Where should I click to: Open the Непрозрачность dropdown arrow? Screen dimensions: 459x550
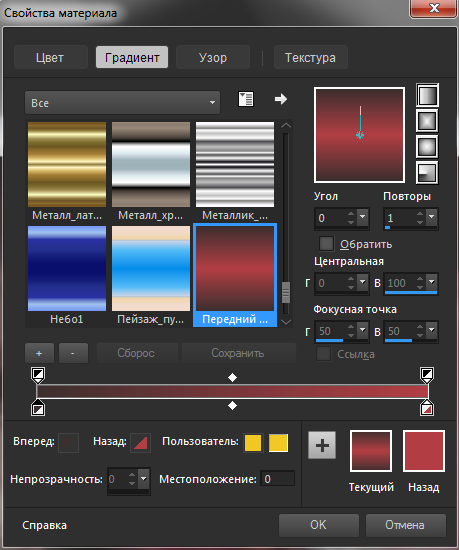tap(144, 479)
